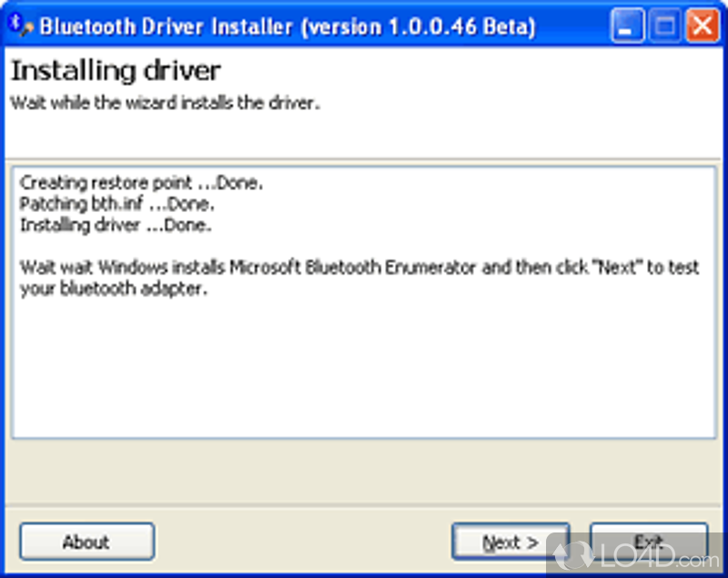Click the 'Installing driver' heading

pos(116,71)
